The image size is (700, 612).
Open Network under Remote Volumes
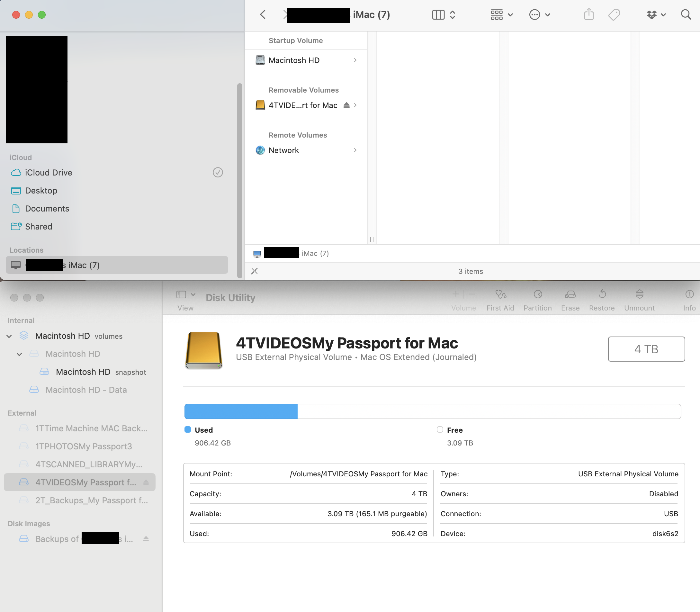tap(283, 150)
